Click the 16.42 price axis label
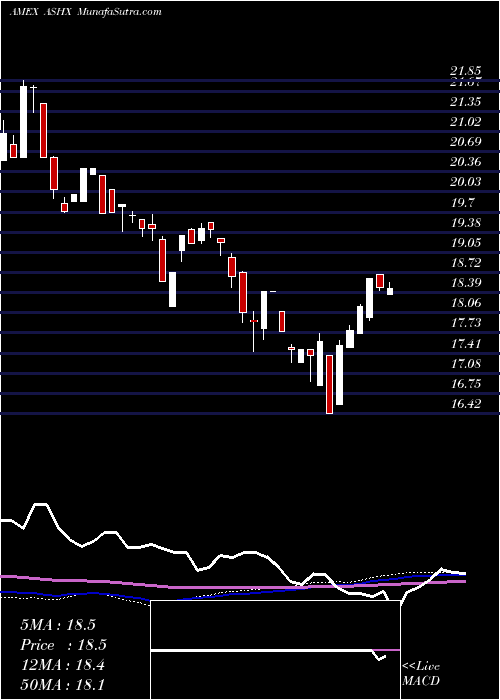Screen dimensions: 500x700 pyautogui.click(x=466, y=404)
